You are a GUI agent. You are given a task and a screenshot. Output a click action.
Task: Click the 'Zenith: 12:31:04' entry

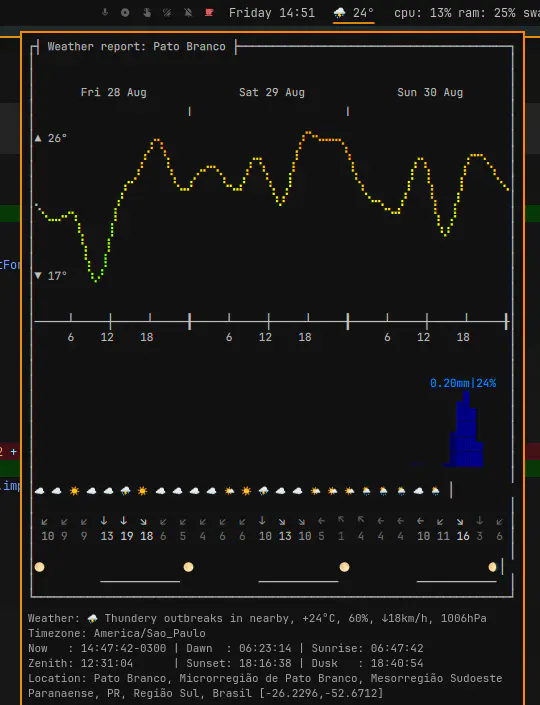(x=80, y=663)
